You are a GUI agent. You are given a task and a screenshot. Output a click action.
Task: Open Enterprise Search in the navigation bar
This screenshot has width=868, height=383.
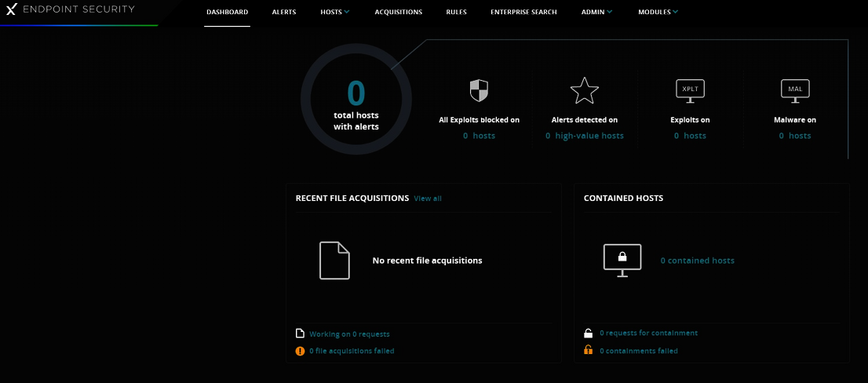pyautogui.click(x=523, y=13)
